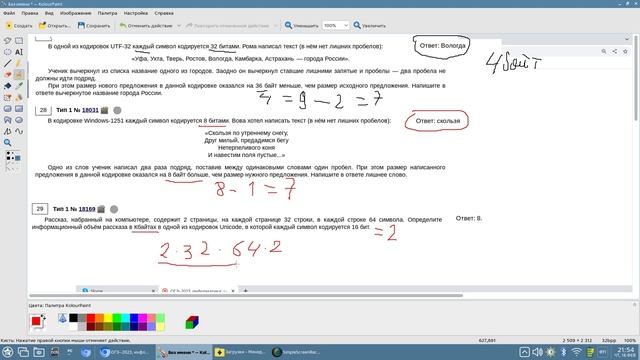Open the Вид menu
Screen dimensions: 640x360
pyautogui.click(x=49, y=13)
